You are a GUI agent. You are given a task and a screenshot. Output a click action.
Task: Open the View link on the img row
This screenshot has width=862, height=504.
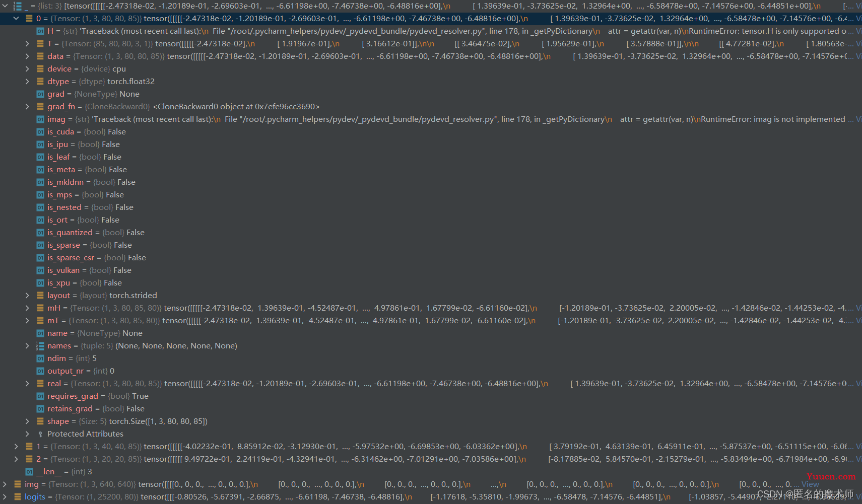(810, 484)
